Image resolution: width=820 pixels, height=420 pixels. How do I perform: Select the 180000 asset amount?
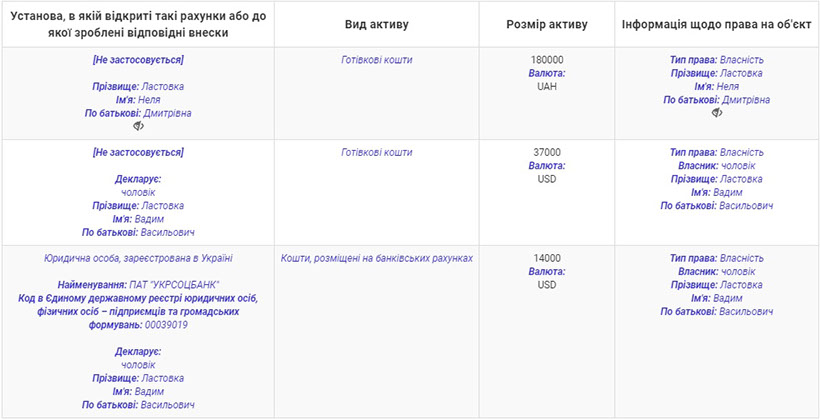coord(546,60)
